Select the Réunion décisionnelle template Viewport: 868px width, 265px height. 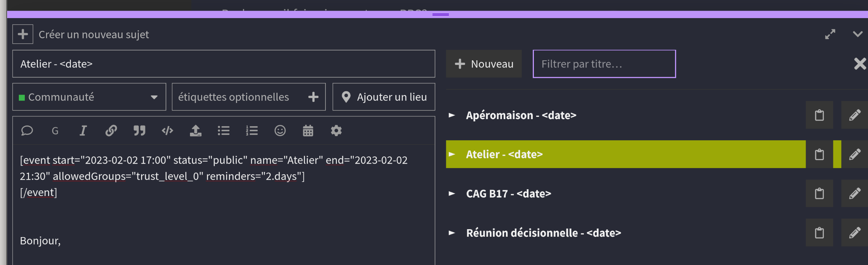543,233
